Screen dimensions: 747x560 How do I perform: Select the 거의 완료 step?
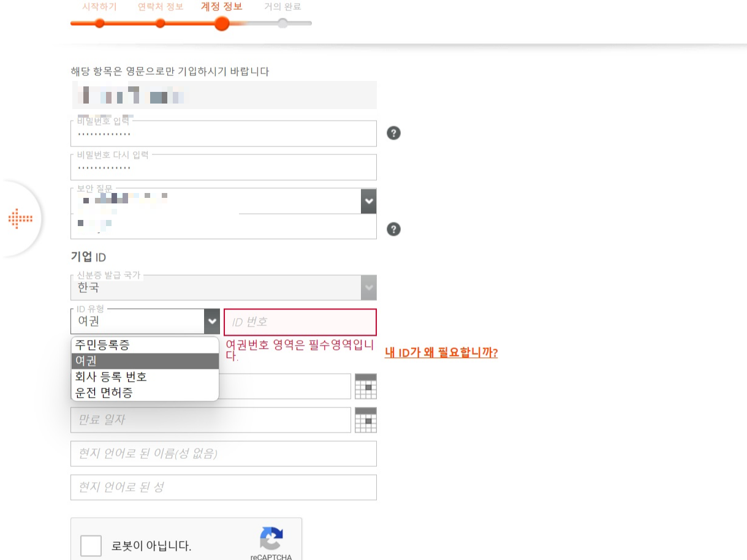point(282,7)
